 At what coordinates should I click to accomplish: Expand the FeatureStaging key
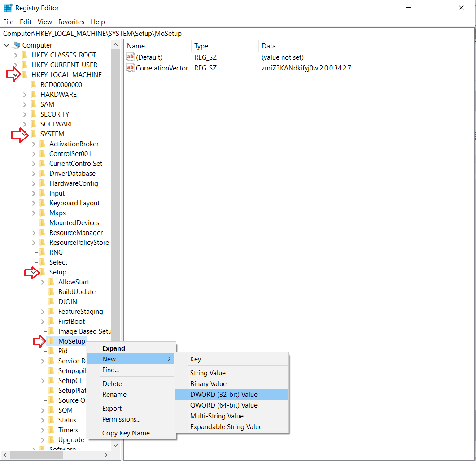43,312
